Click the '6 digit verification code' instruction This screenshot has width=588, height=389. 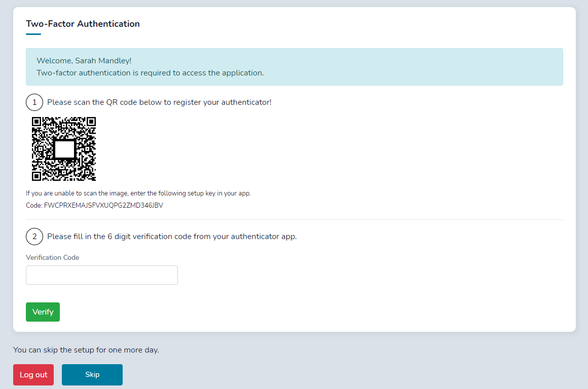pyautogui.click(x=172, y=237)
